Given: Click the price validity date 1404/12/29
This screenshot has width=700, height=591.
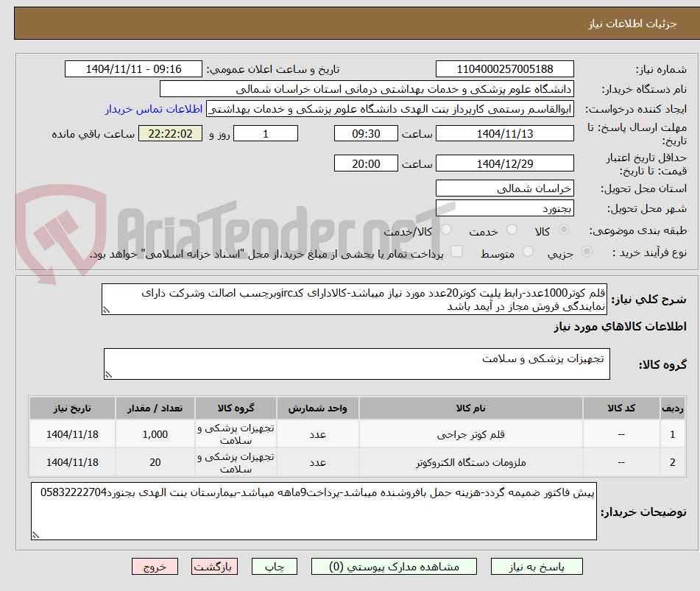Looking at the screenshot, I should click(x=504, y=163).
